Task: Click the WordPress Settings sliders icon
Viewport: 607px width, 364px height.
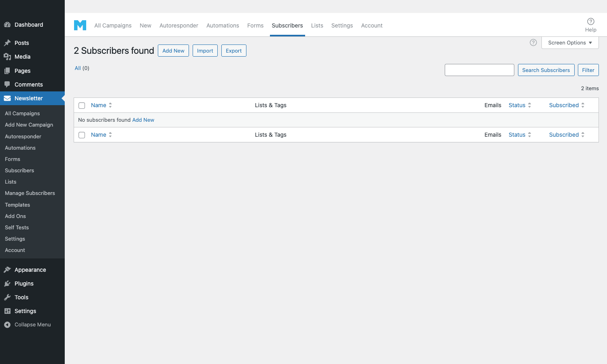Action: coord(7,311)
